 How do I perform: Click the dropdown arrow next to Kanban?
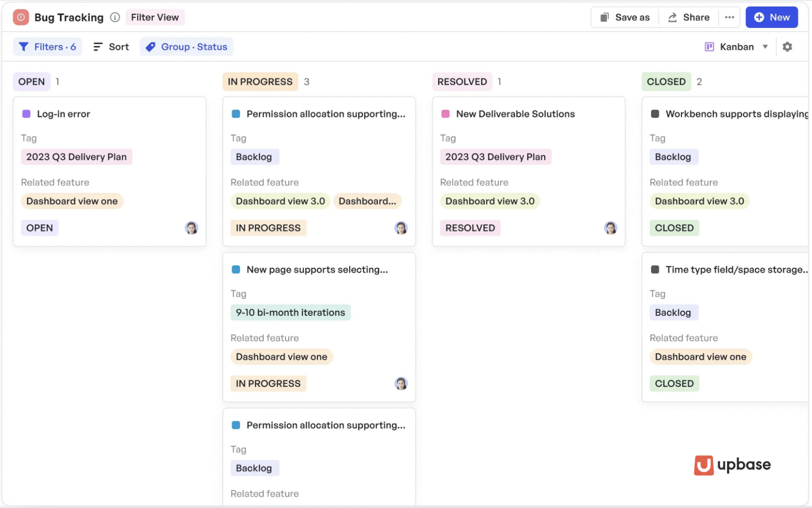click(x=765, y=47)
